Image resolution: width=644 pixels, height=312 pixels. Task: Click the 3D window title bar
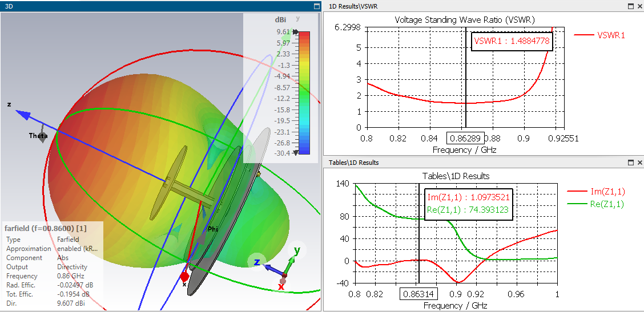coord(160,6)
